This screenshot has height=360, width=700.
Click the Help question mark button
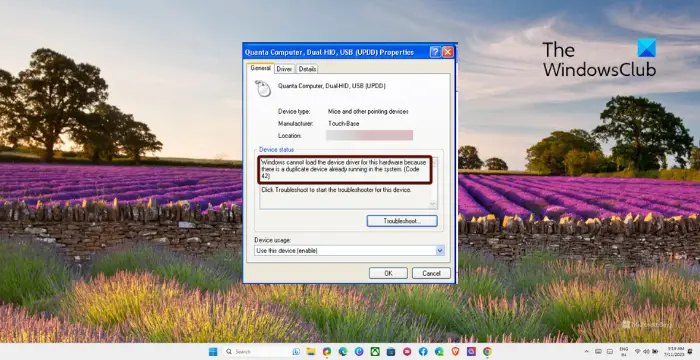point(435,52)
